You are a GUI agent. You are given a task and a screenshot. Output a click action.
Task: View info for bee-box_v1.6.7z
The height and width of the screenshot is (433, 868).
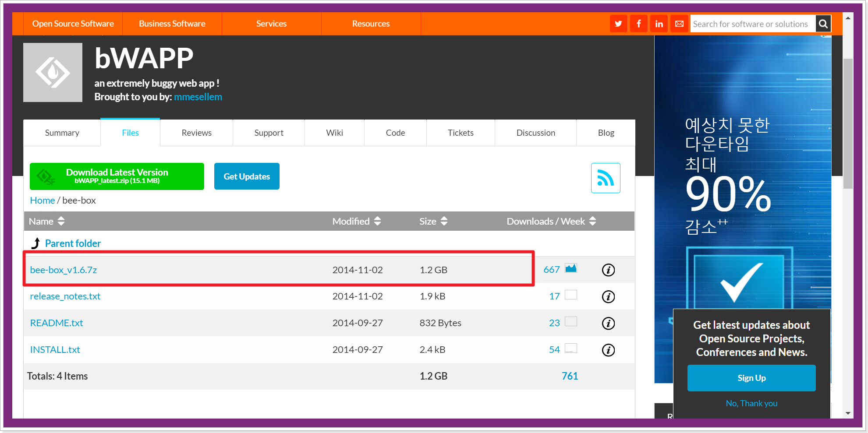pos(608,270)
